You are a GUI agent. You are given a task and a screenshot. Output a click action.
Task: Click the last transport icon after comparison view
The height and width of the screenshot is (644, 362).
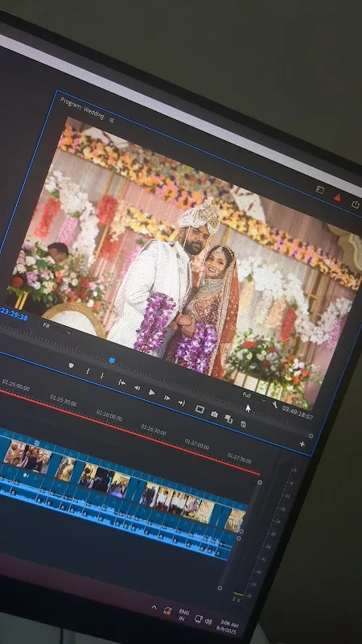243,424
